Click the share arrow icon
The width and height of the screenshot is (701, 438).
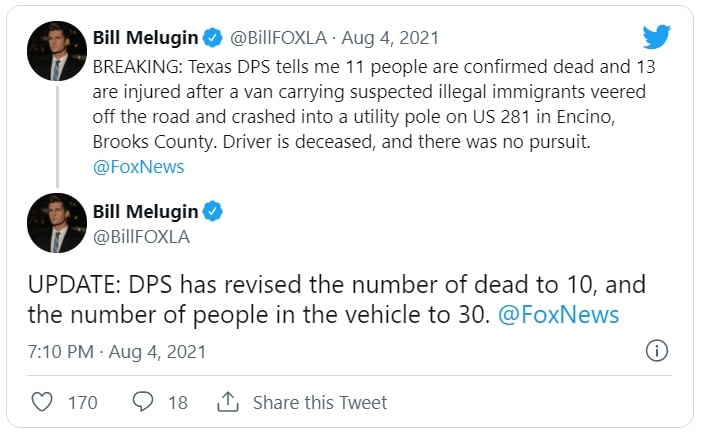pyautogui.click(x=227, y=402)
